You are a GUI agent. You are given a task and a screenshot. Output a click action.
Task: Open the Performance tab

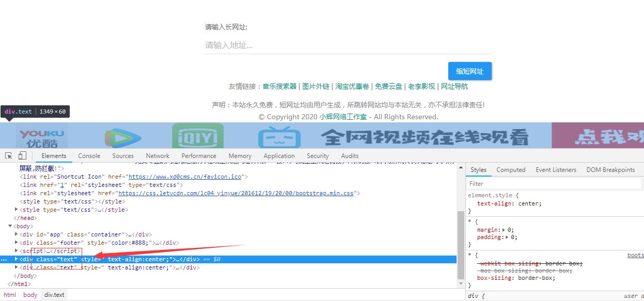click(199, 155)
